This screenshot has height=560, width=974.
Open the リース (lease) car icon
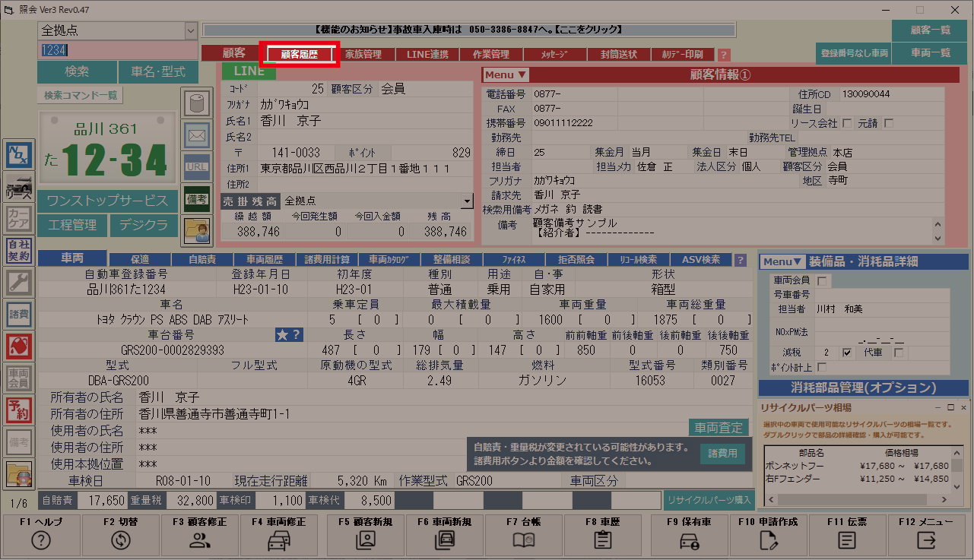tap(19, 188)
